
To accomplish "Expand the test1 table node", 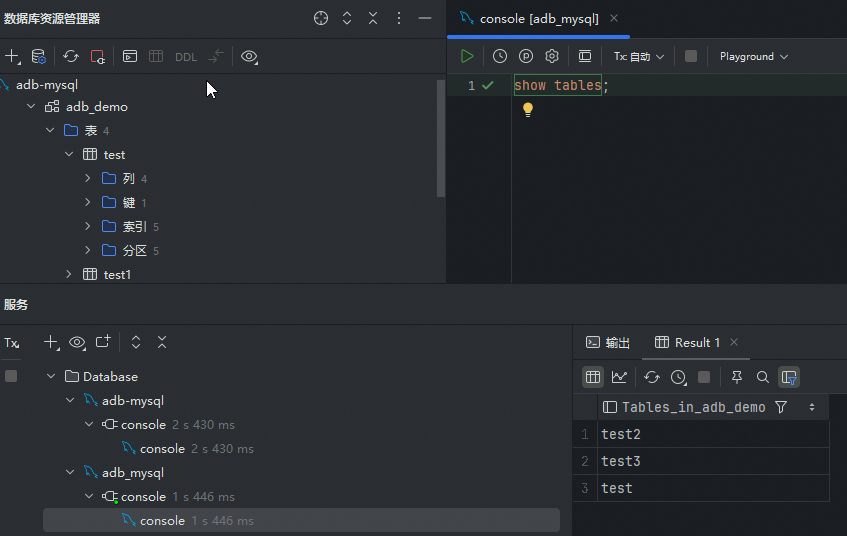I will point(69,274).
